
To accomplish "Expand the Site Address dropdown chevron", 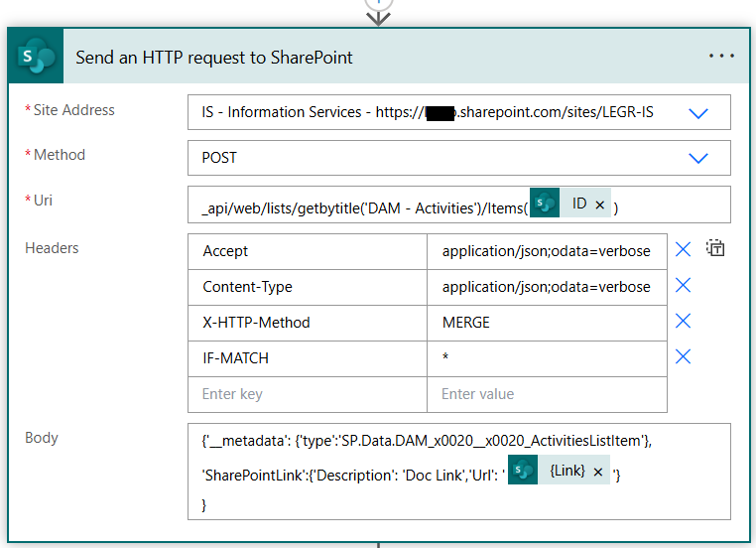I will [697, 113].
